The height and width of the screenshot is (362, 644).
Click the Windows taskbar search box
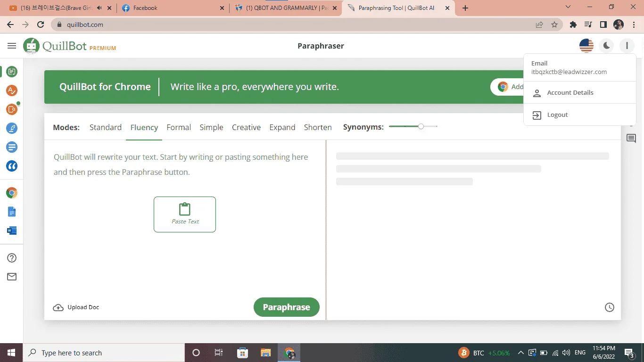pos(104,353)
